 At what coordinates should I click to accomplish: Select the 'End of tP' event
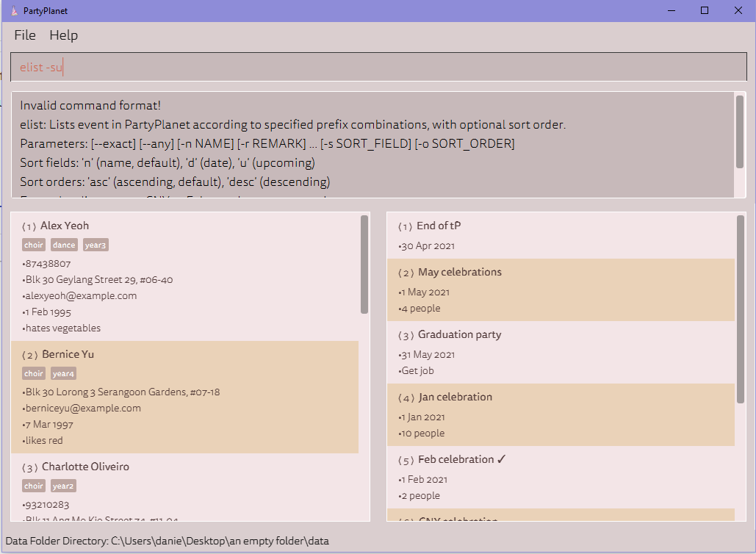pos(439,226)
